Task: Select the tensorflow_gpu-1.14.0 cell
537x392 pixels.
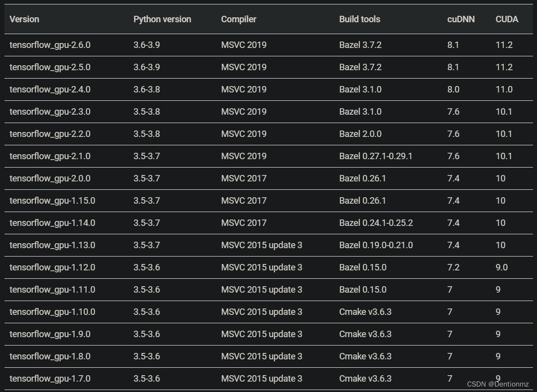Action: pos(52,223)
